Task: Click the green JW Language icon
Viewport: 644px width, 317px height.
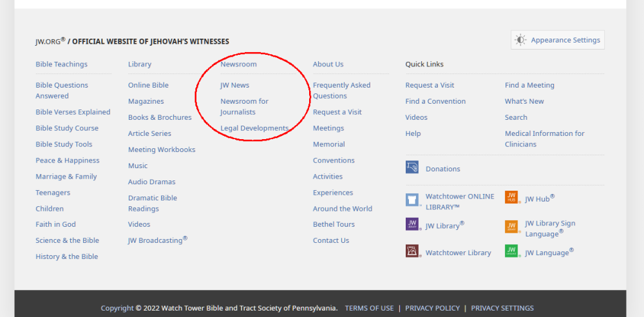Action: [511, 251]
